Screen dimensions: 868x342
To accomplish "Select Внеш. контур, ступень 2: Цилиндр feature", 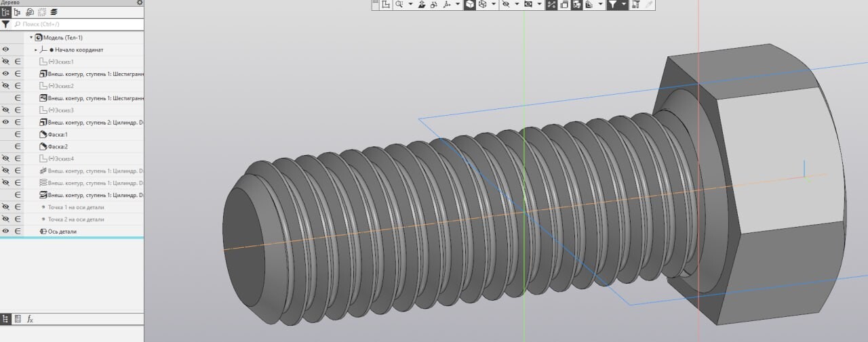I will [96, 122].
